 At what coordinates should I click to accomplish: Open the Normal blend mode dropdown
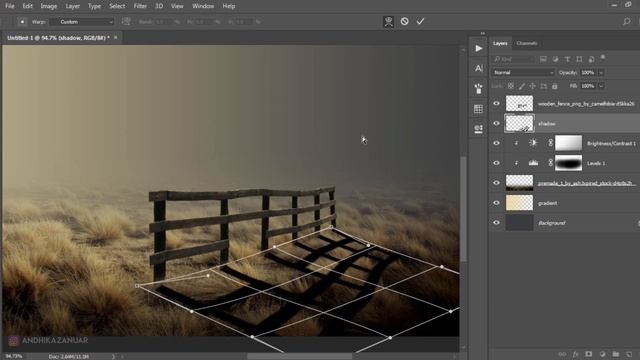(x=523, y=73)
